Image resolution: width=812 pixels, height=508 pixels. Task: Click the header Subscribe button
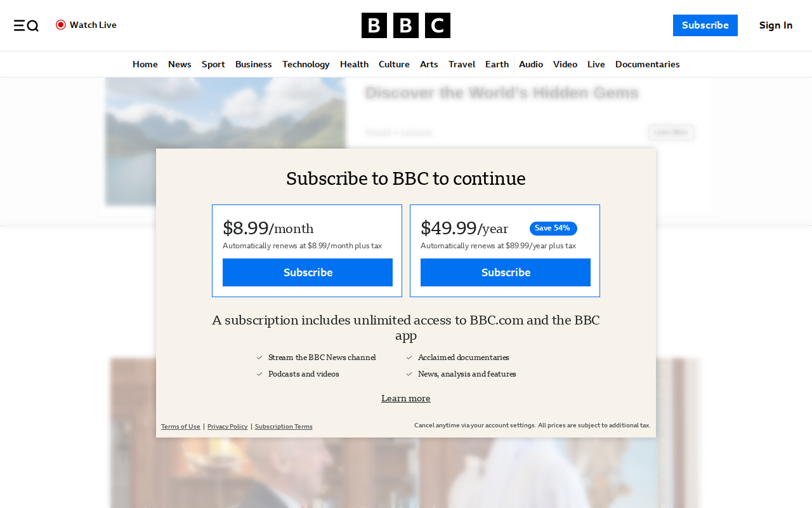[x=705, y=25]
